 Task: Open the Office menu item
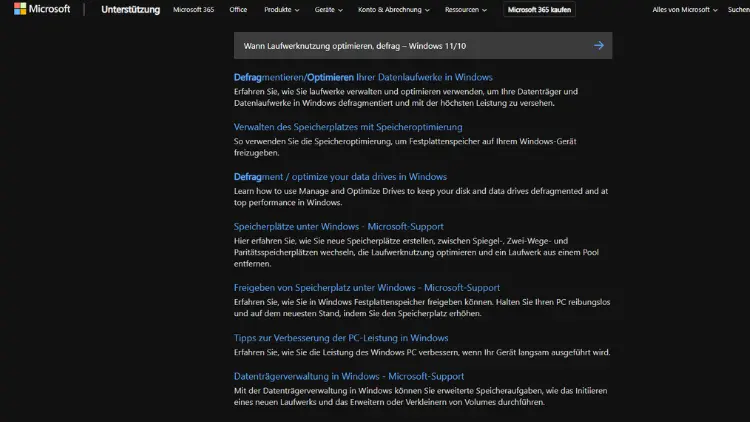(x=238, y=10)
